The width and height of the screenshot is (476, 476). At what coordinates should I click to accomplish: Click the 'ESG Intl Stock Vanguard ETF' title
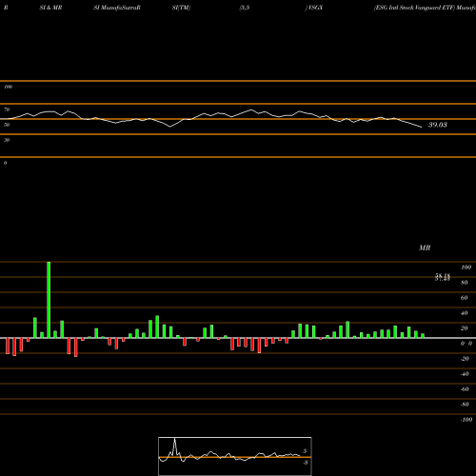[x=414, y=8]
